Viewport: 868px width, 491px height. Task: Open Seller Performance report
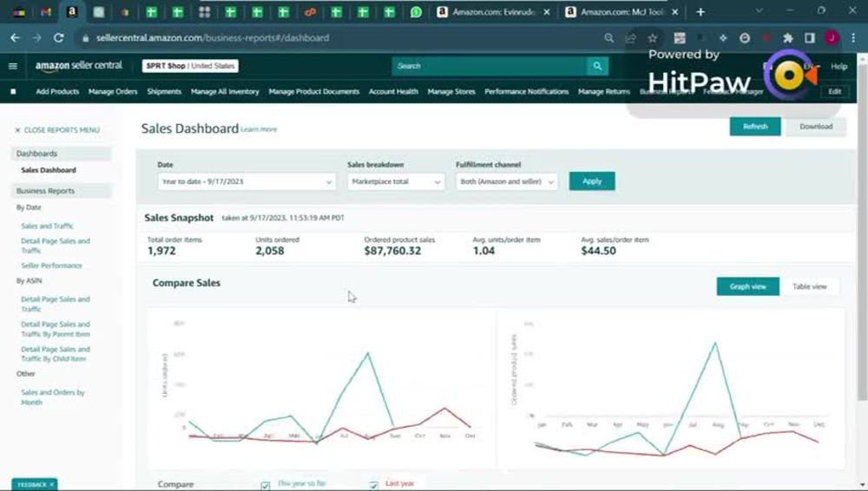51,265
